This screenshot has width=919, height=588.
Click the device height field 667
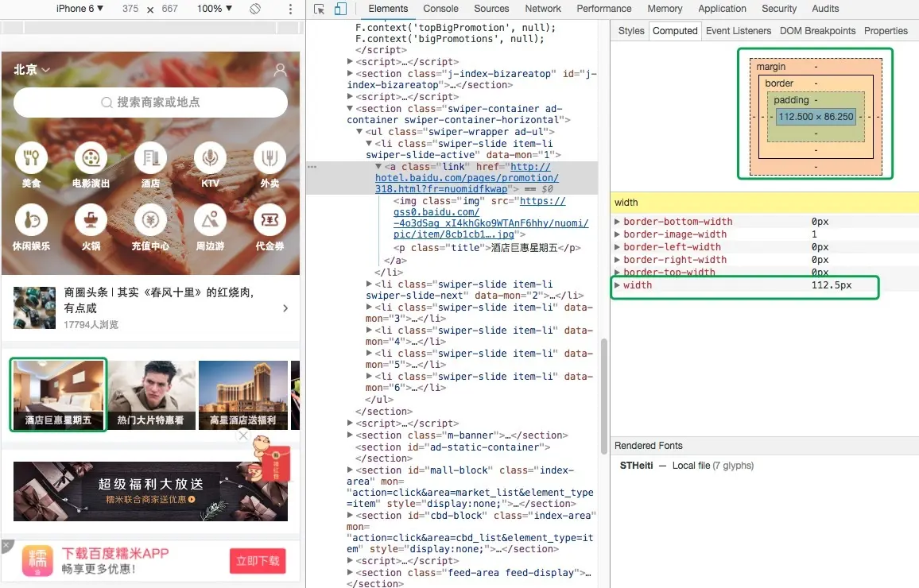pyautogui.click(x=169, y=8)
